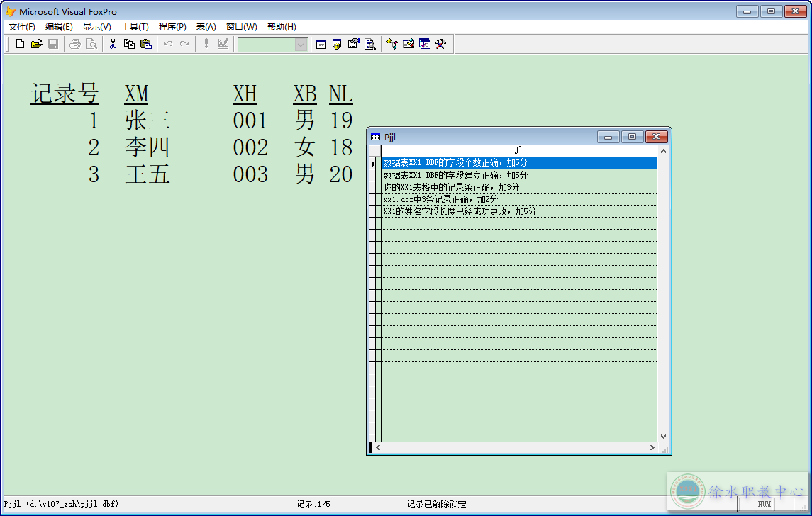
Task: Click the Cut scissors icon
Action: 113,44
